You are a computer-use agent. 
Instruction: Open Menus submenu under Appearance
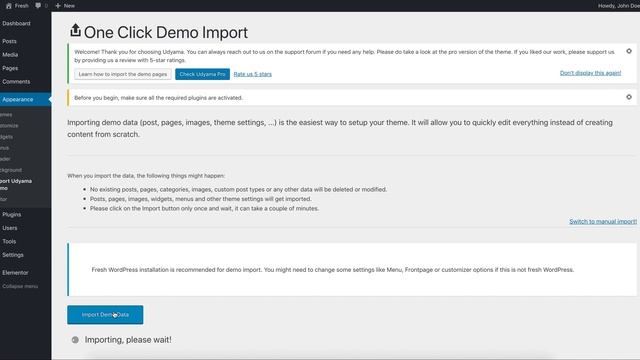[4, 148]
